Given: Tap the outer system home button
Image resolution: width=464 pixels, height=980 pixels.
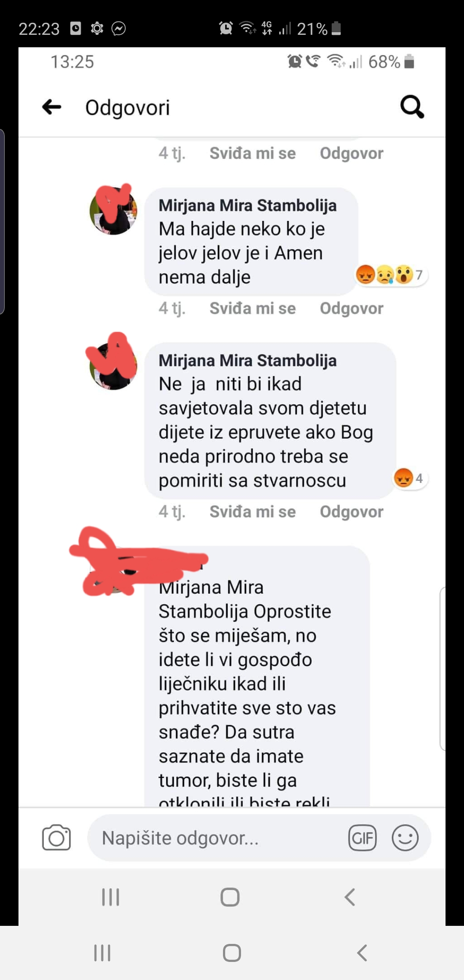Looking at the screenshot, I should (x=232, y=952).
